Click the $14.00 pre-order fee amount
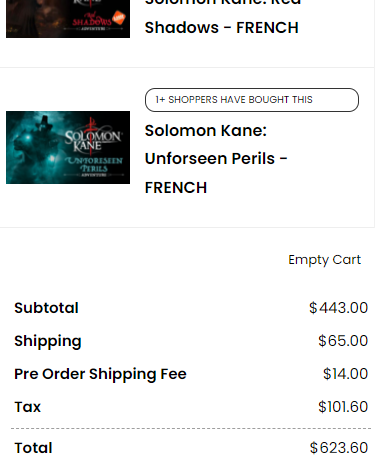The height and width of the screenshot is (463, 375). click(345, 374)
